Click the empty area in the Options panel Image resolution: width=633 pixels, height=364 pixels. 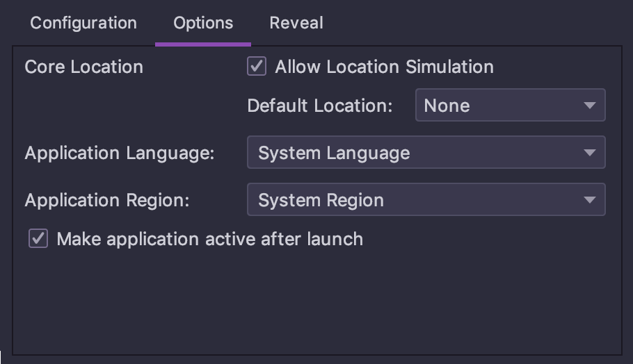click(317, 302)
